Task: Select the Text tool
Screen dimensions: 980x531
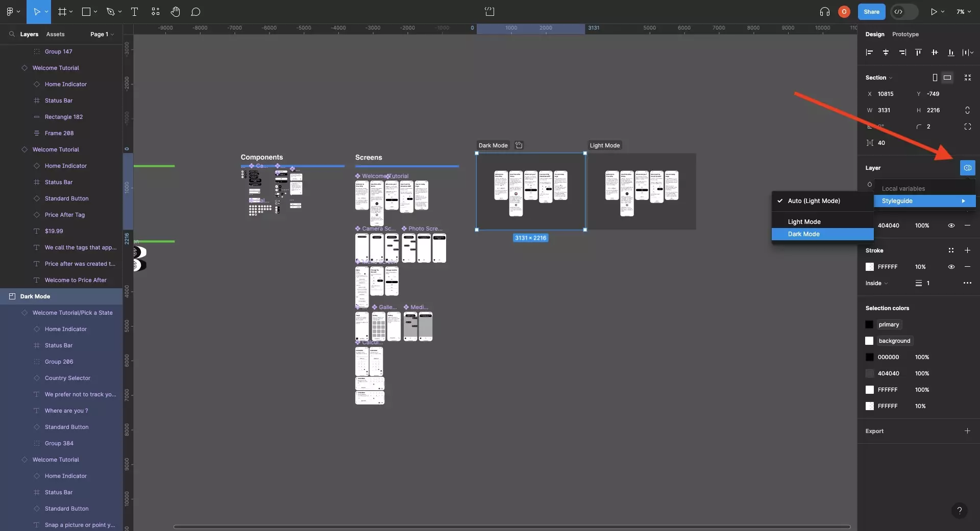Action: point(135,12)
